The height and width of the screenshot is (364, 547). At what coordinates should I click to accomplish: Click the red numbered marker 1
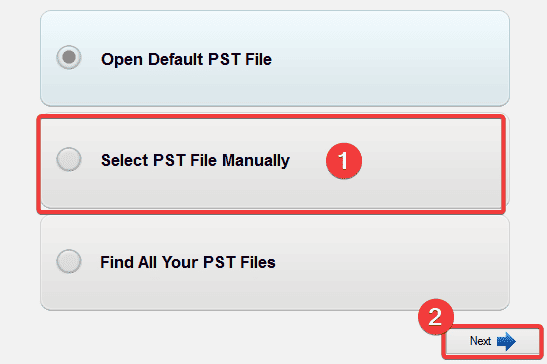point(344,161)
